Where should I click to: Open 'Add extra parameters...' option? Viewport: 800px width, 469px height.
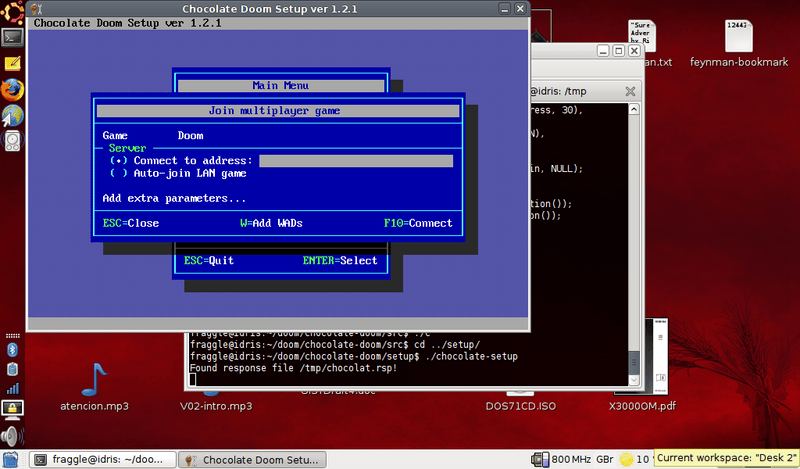(174, 199)
